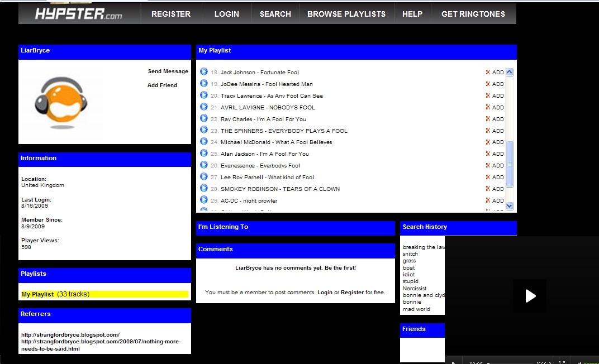Click the Add Friend link
This screenshot has width=599, height=364.
[163, 85]
